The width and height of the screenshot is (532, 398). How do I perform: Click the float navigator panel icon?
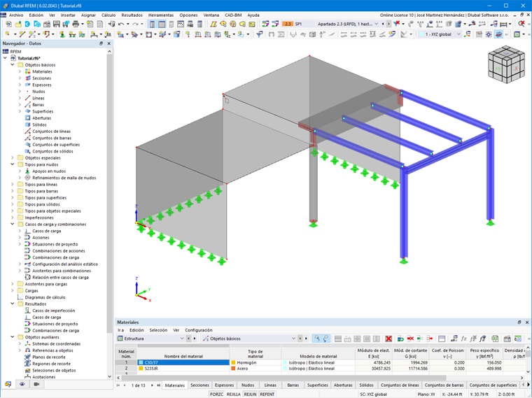(x=101, y=43)
